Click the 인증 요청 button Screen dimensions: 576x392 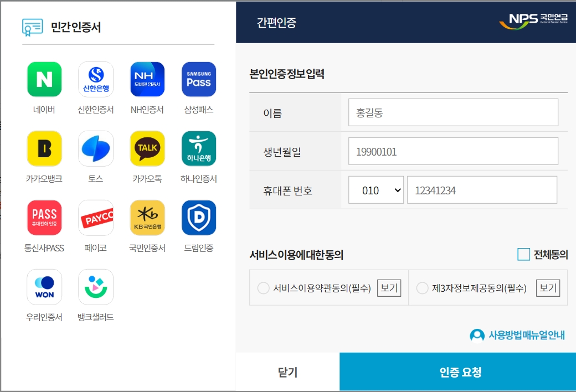pyautogui.click(x=457, y=372)
